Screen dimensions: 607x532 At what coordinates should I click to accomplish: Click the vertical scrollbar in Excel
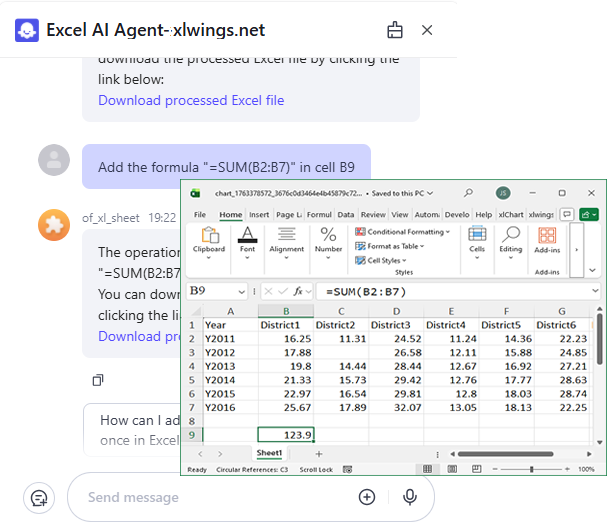pos(599,339)
